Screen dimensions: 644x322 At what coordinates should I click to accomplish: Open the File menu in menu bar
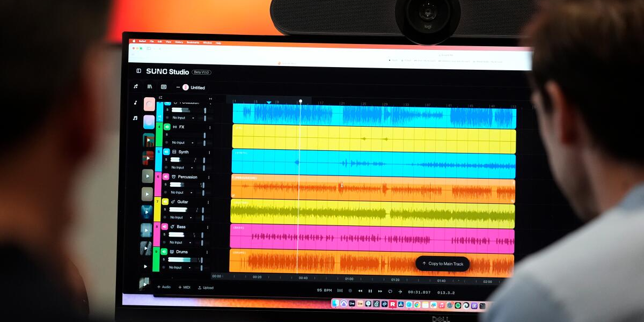tap(152, 41)
